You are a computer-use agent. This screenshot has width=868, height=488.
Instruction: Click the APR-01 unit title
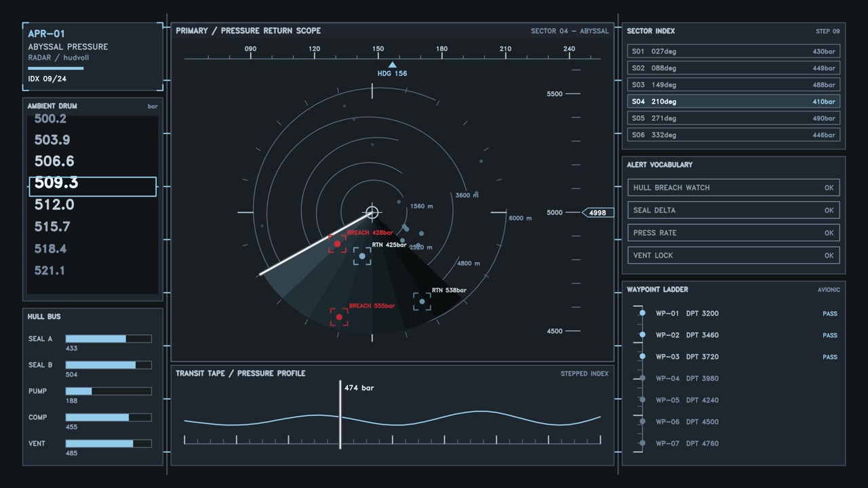[46, 33]
